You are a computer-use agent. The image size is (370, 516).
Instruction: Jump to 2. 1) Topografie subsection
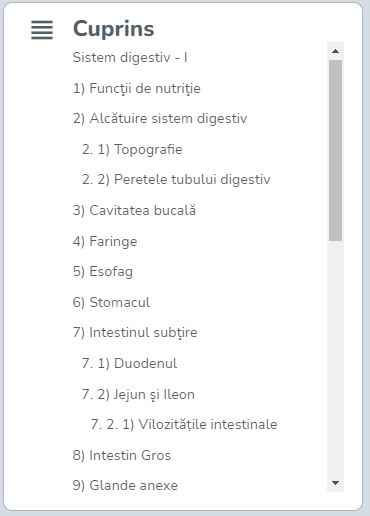point(132,149)
